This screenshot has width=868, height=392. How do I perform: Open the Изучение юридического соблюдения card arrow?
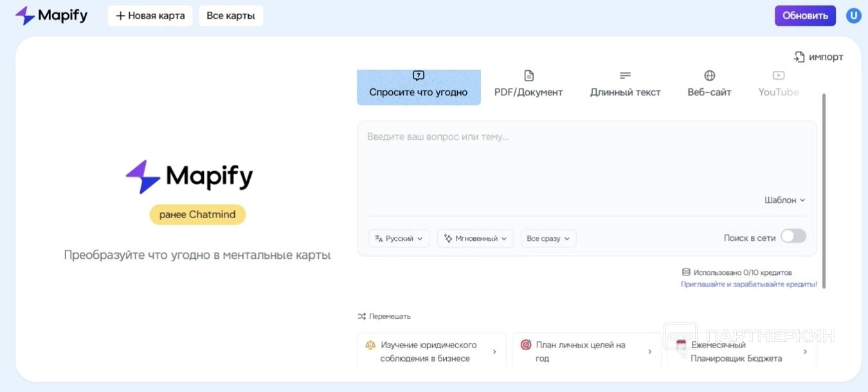click(494, 351)
